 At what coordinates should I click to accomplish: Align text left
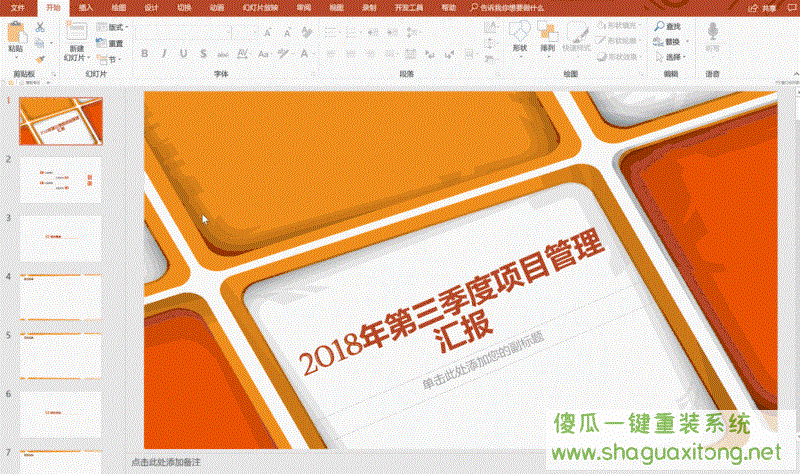331,54
